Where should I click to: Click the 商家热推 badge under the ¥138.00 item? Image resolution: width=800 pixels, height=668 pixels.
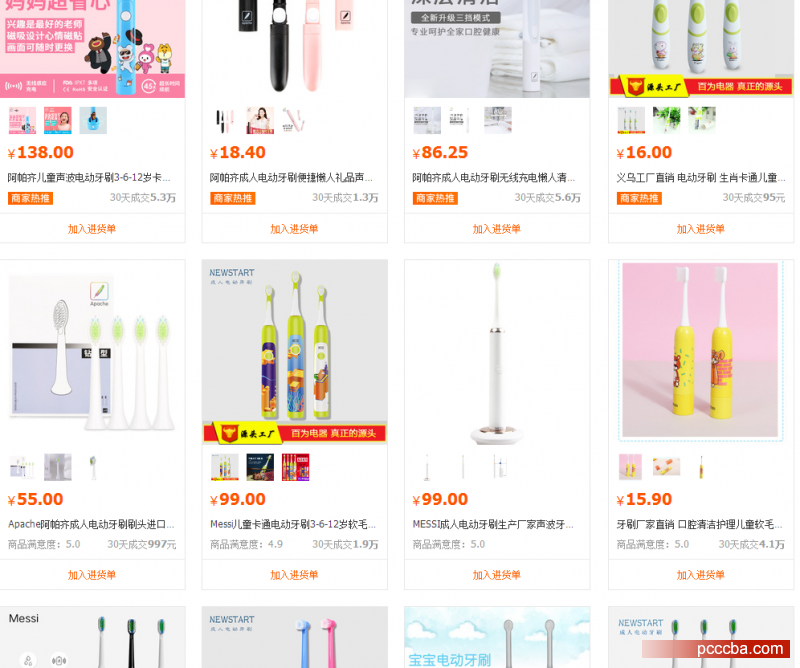pos(31,198)
